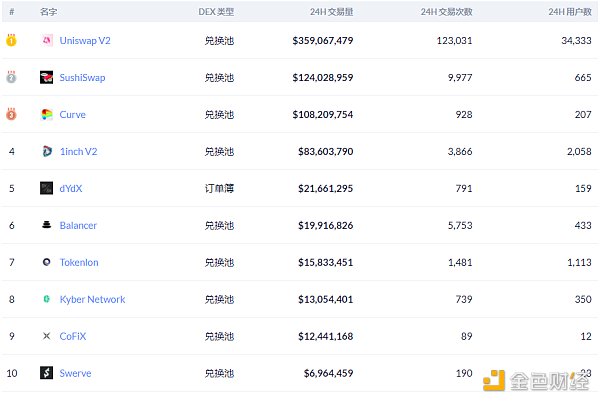This screenshot has width=600, height=402.
Task: Select the volume $124,028,959
Action: pyautogui.click(x=323, y=78)
